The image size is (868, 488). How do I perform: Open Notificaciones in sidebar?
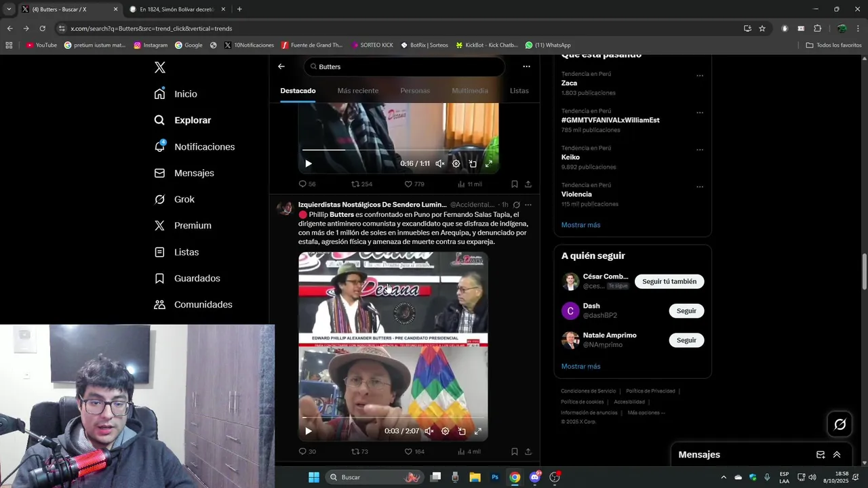tap(194, 146)
